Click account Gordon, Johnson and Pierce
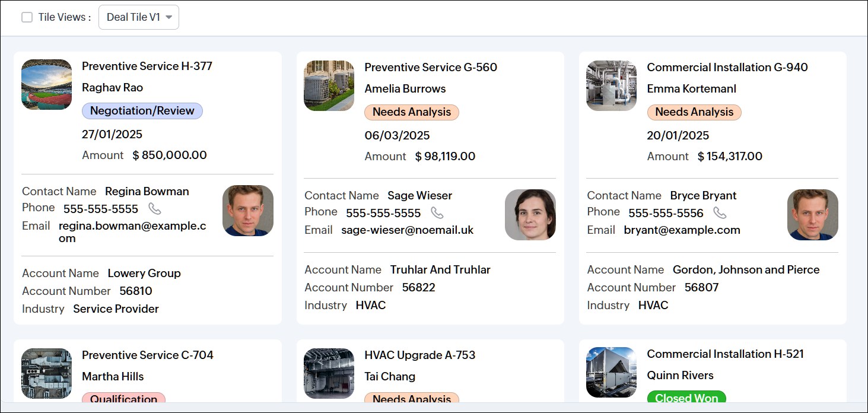The image size is (868, 413). [x=746, y=269]
